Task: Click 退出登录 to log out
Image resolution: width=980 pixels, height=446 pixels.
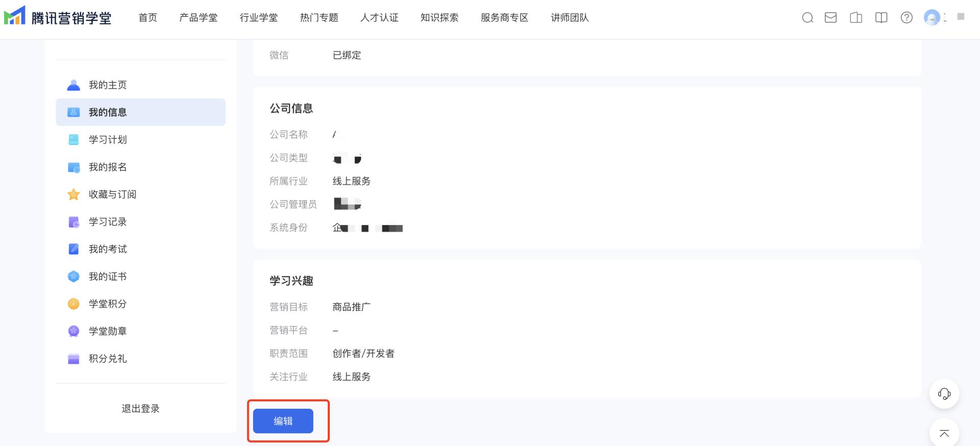Action: tap(140, 409)
